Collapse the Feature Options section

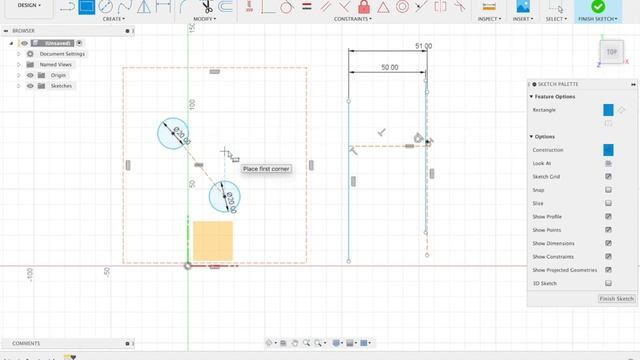[x=531, y=97]
